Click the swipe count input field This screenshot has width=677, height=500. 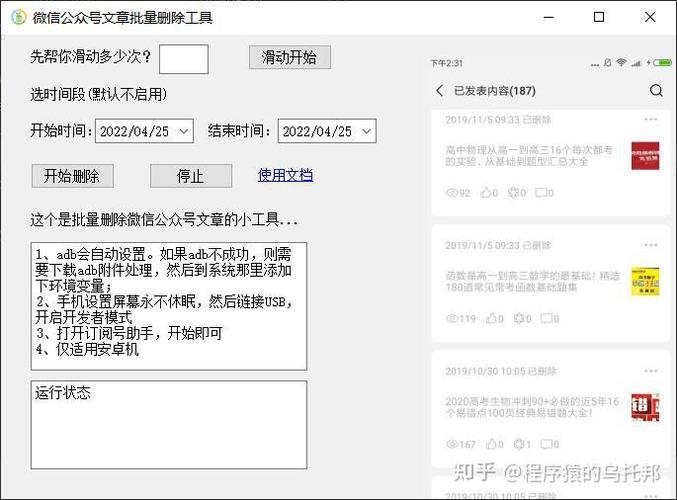point(183,59)
